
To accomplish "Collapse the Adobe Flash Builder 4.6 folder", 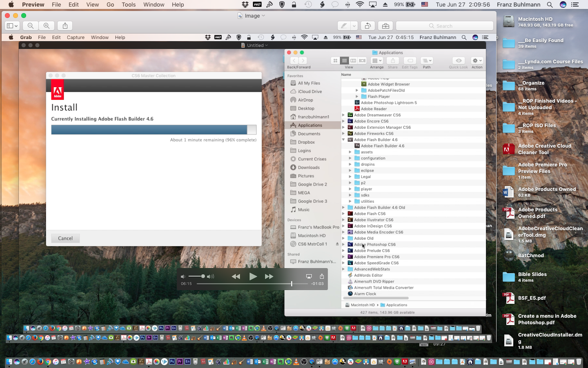I will pyautogui.click(x=343, y=139).
